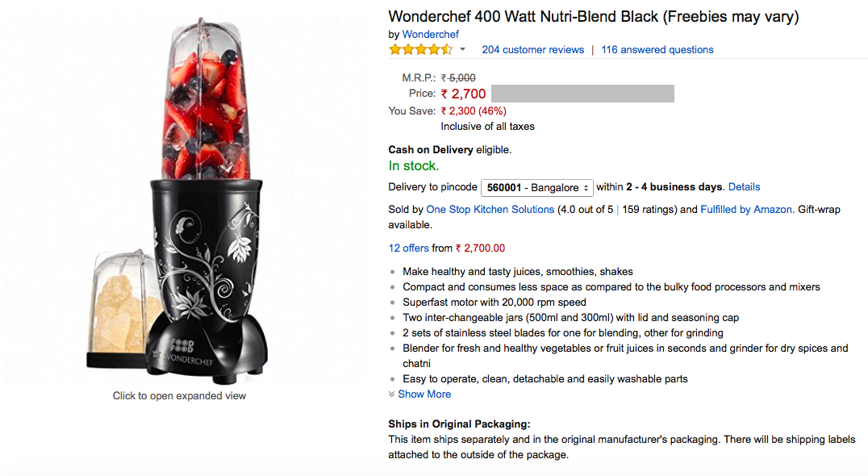
Task: Click the product title text
Action: point(593,16)
